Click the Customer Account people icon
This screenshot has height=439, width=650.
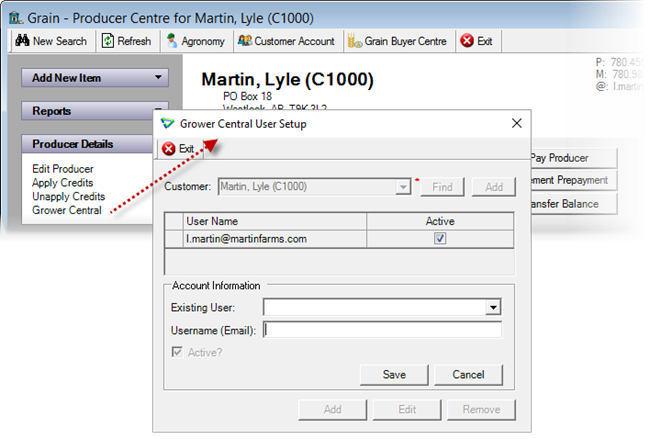(245, 41)
